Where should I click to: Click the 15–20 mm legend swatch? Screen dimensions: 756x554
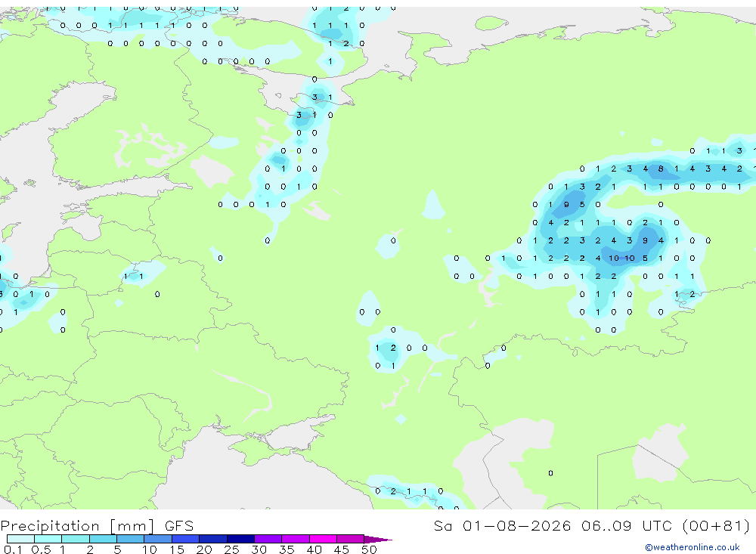coord(186,539)
